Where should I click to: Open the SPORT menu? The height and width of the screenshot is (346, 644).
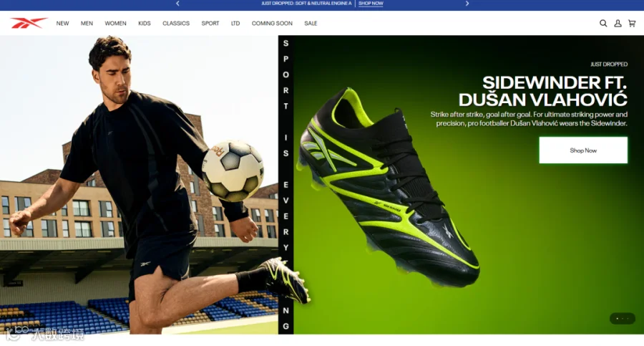tap(210, 24)
